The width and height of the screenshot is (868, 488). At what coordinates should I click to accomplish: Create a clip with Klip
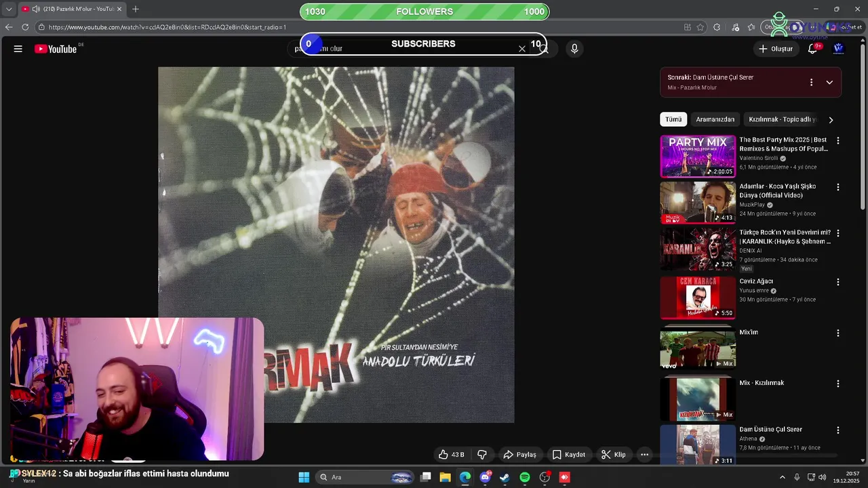613,454
